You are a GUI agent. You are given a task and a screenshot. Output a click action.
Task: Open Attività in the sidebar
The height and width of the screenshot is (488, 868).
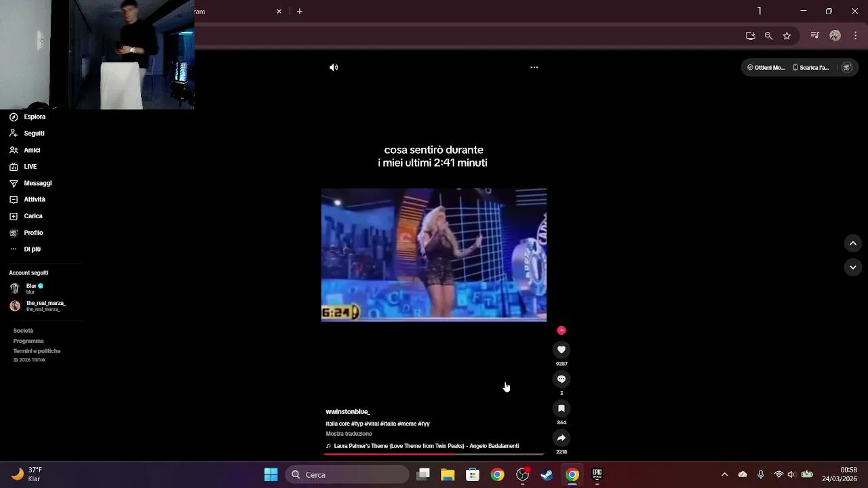(28, 199)
